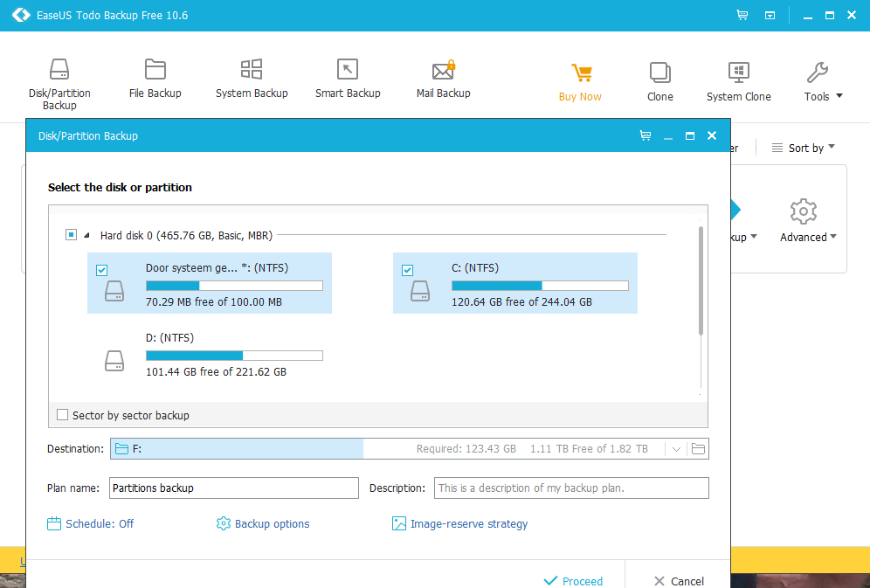The height and width of the screenshot is (588, 870).
Task: Open the title bar dropdown menu icon
Action: pyautogui.click(x=770, y=16)
